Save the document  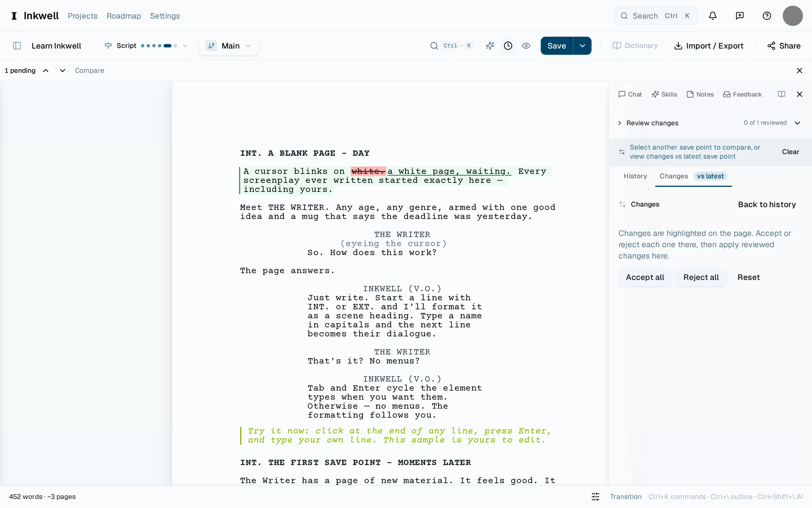point(557,46)
